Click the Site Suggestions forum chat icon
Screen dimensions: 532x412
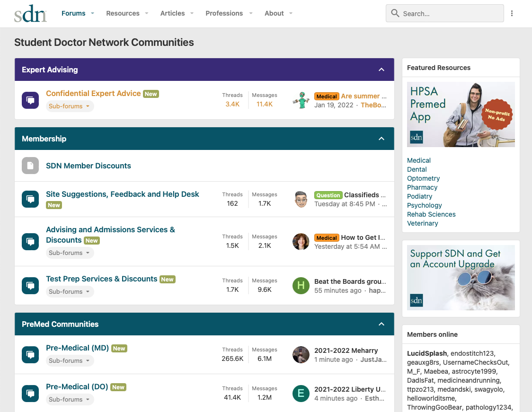pyautogui.click(x=30, y=199)
